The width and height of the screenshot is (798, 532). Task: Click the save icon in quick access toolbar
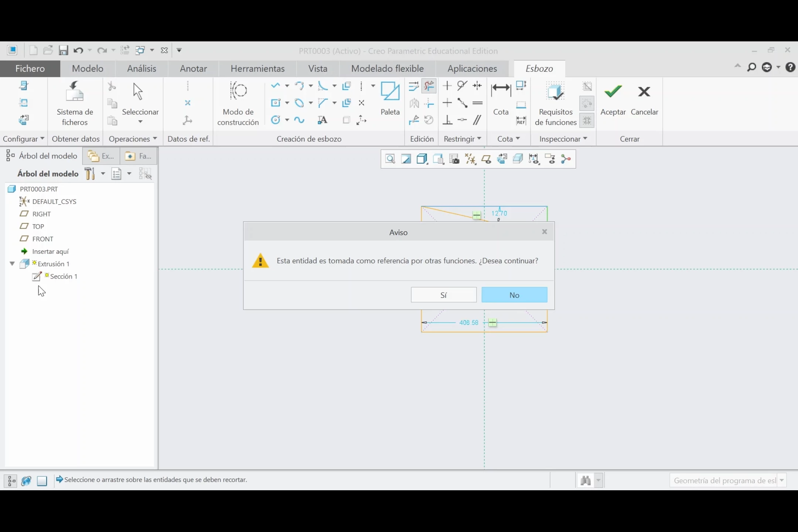[64, 50]
